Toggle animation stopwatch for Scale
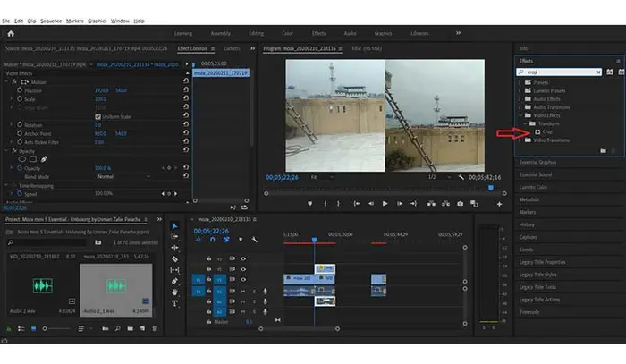The width and height of the screenshot is (626, 364). tap(20, 98)
